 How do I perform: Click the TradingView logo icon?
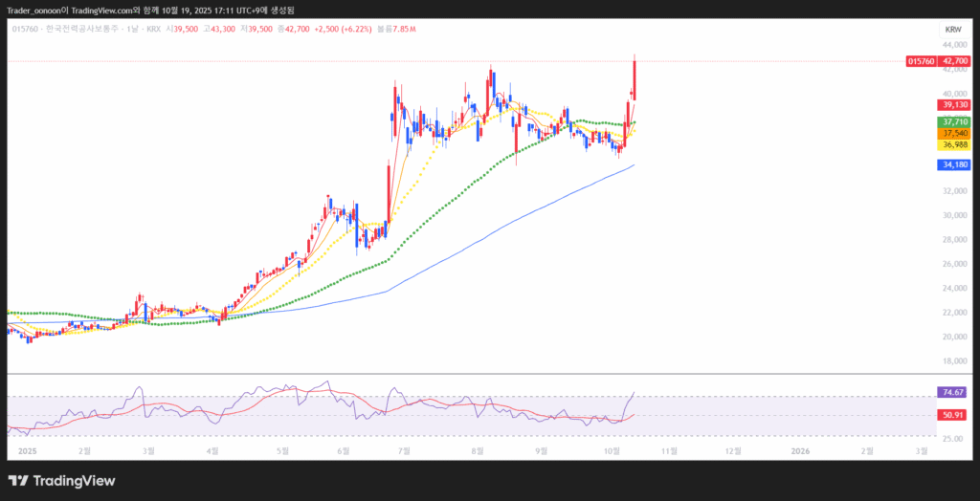tap(18, 481)
